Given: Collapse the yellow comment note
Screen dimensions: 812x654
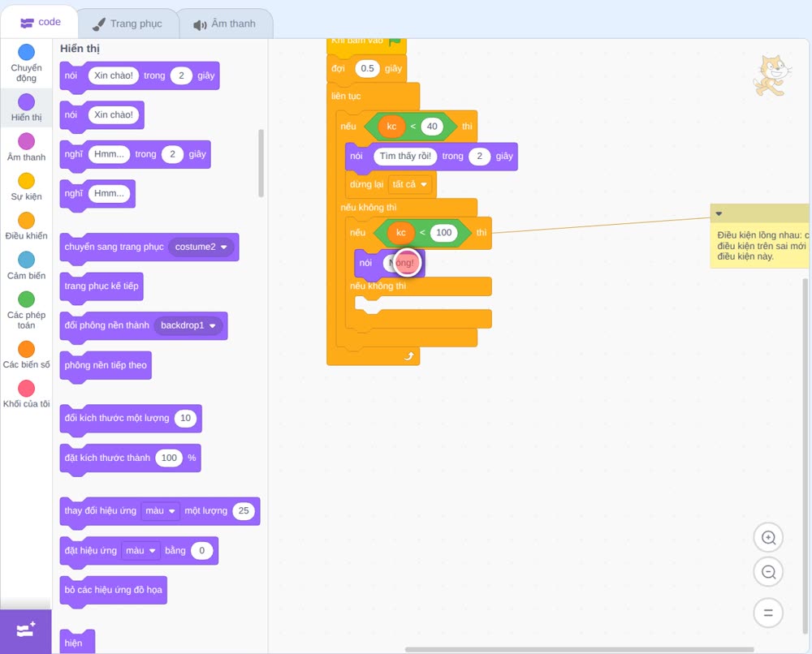Looking at the screenshot, I should (x=719, y=213).
